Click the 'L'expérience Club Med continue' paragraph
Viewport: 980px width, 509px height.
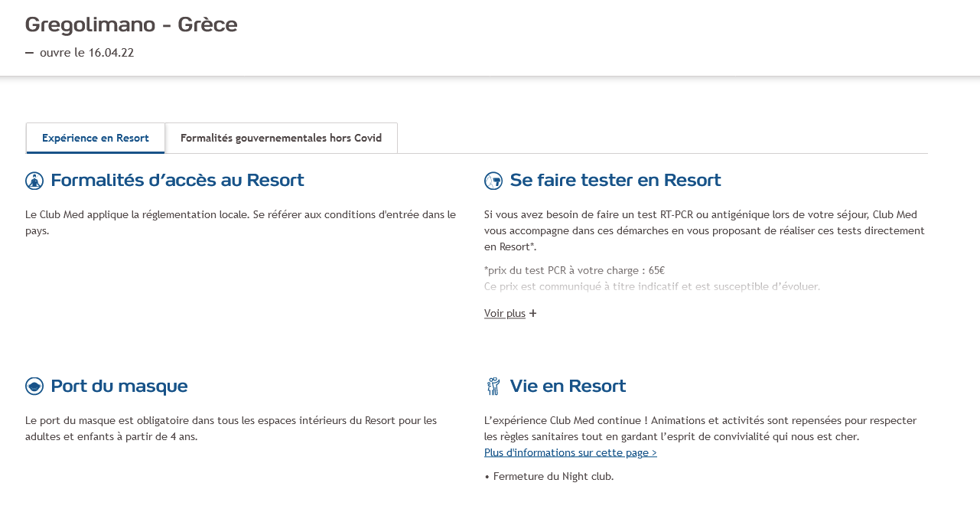[x=701, y=429]
